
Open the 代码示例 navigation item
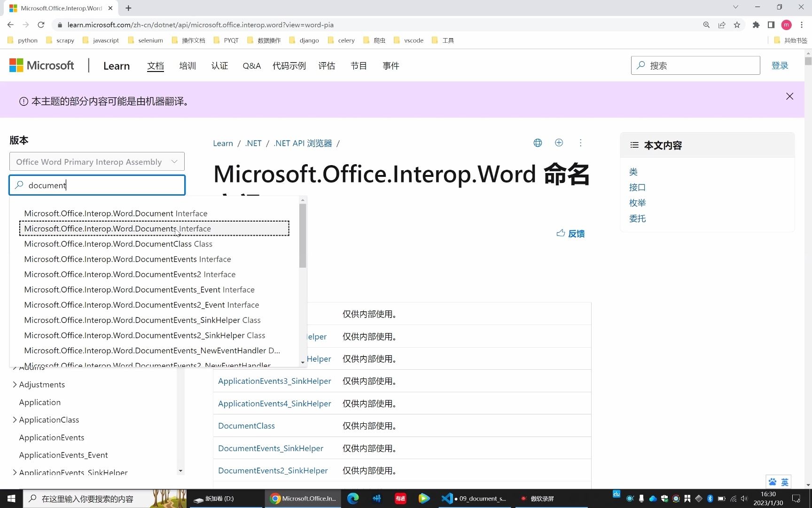click(289, 66)
